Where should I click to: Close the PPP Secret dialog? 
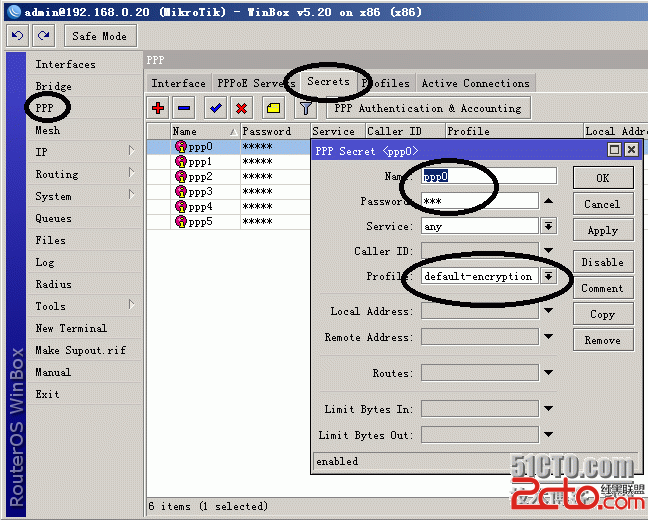(631, 150)
